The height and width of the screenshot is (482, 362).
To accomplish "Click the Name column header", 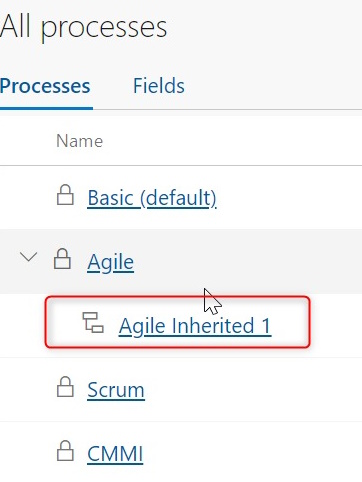I will coord(80,141).
